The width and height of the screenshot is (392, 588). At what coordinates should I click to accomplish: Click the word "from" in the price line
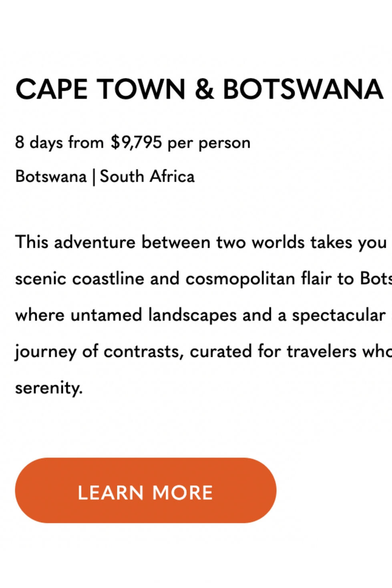86,142
